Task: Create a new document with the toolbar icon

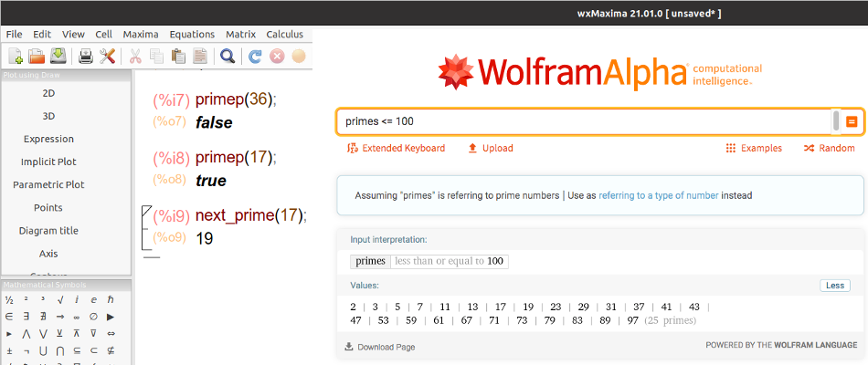Action: pos(16,56)
